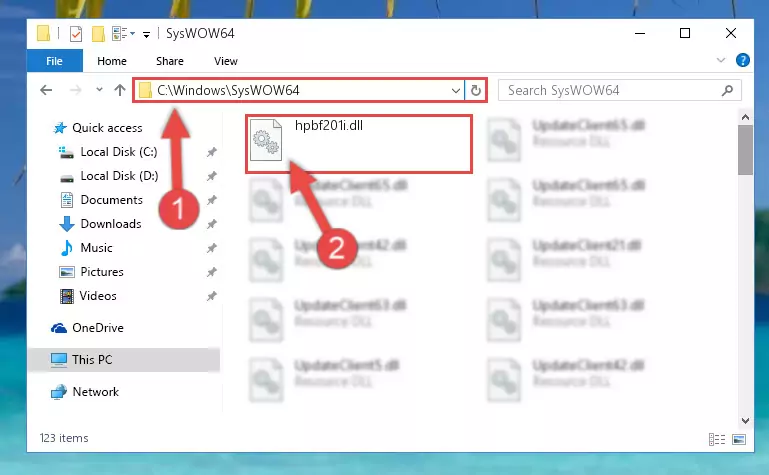Click the vertical scrollbar thumb

pos(745,150)
